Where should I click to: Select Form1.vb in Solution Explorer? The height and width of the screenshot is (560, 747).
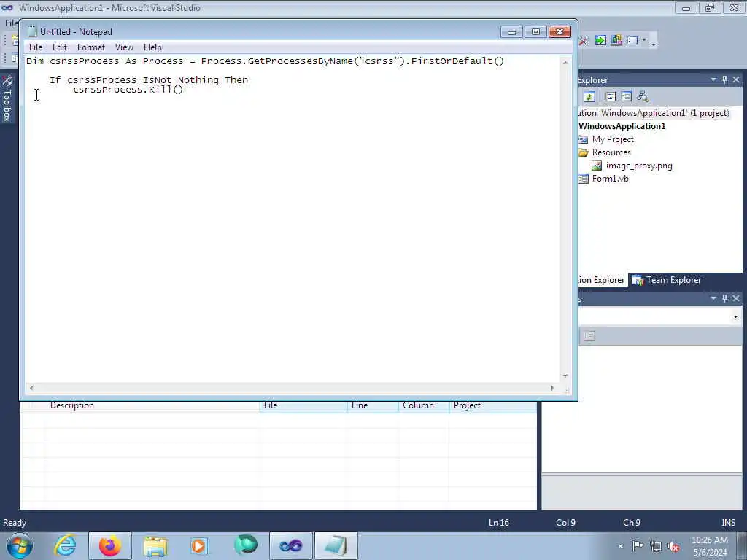click(610, 179)
